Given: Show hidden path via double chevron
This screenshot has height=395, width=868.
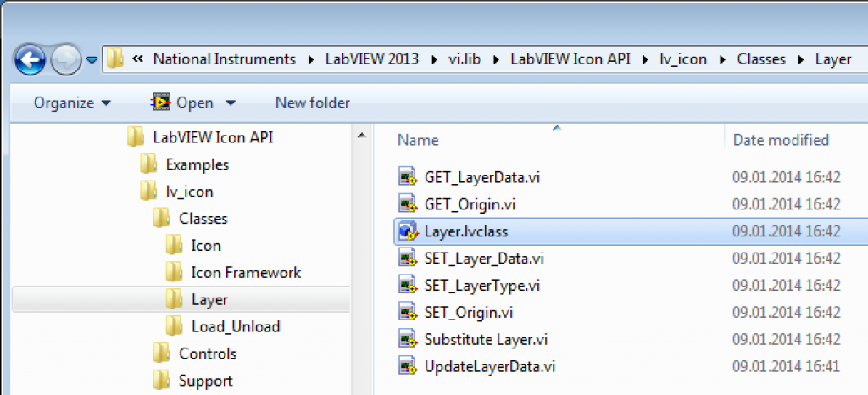Looking at the screenshot, I should [138, 59].
